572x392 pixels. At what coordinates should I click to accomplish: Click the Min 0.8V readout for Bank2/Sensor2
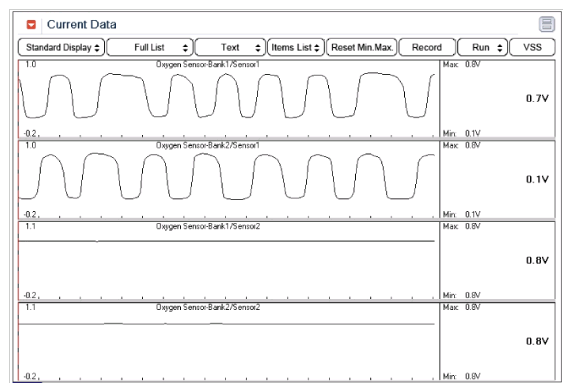point(461,376)
